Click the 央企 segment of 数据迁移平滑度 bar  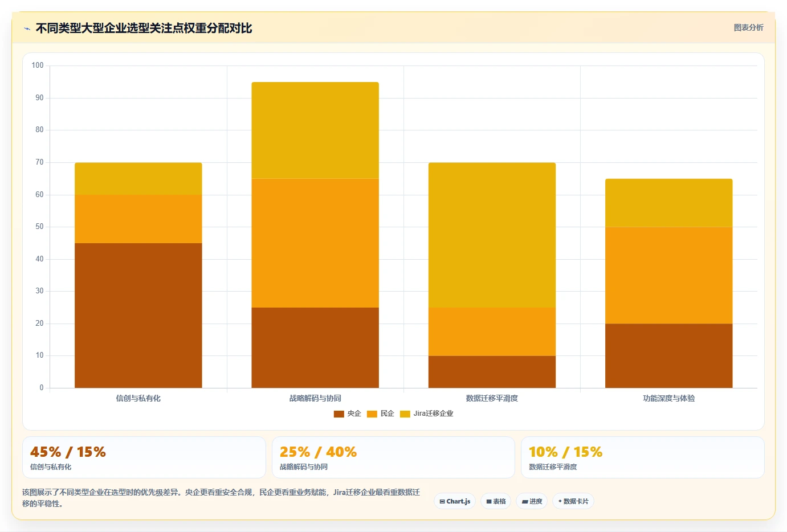coord(492,372)
